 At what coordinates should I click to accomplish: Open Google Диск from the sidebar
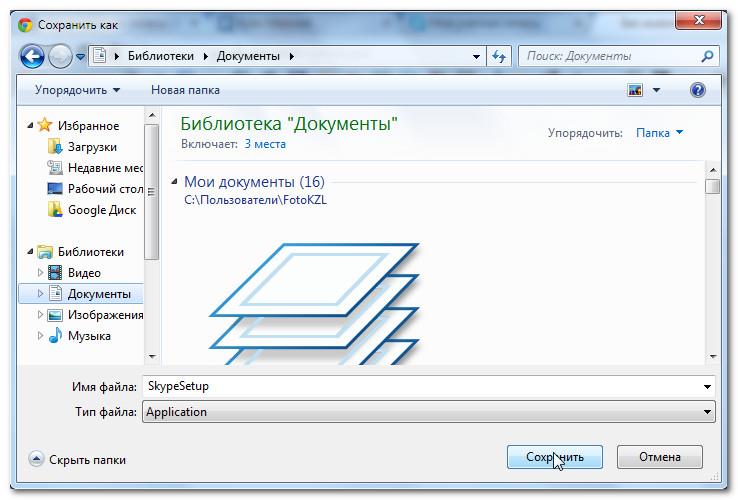pos(100,210)
